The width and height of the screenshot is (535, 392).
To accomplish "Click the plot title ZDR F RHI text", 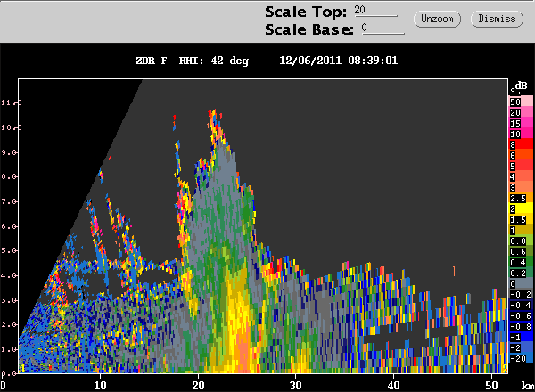I will coord(169,61).
